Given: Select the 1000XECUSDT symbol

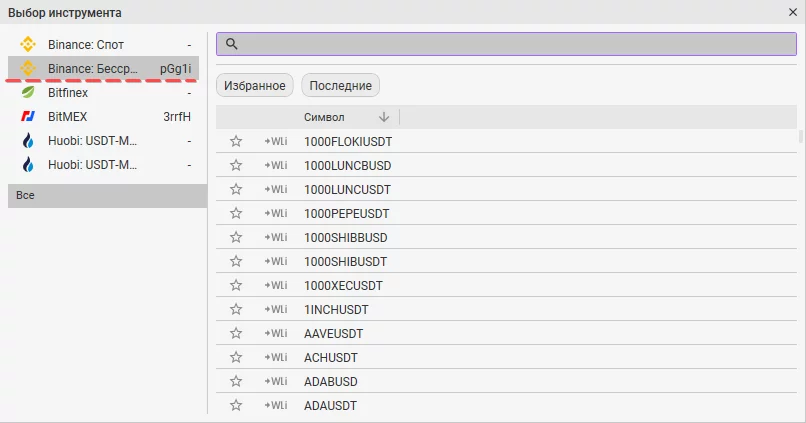Looking at the screenshot, I should 343,286.
